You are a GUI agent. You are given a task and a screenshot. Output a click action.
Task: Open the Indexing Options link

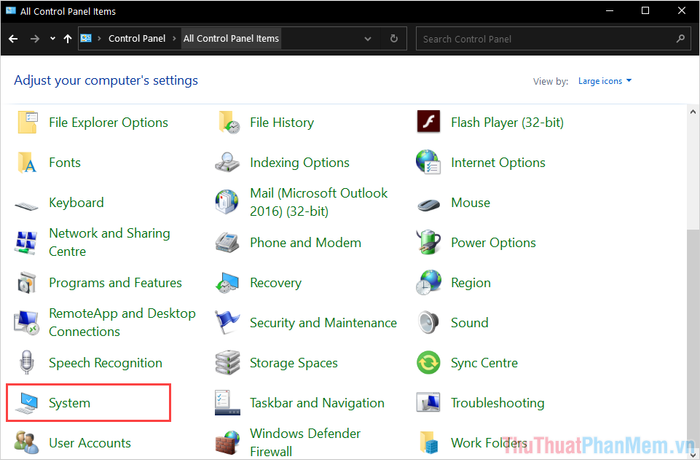[x=300, y=163]
